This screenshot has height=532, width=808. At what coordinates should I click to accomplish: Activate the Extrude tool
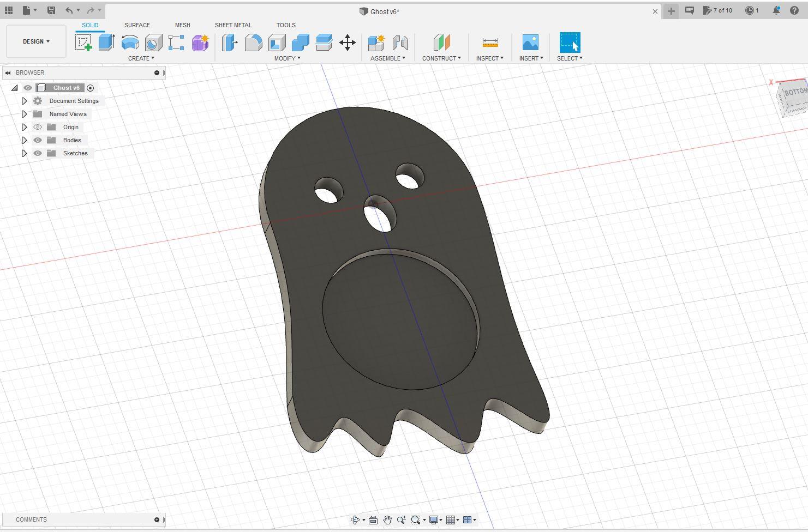[105, 43]
